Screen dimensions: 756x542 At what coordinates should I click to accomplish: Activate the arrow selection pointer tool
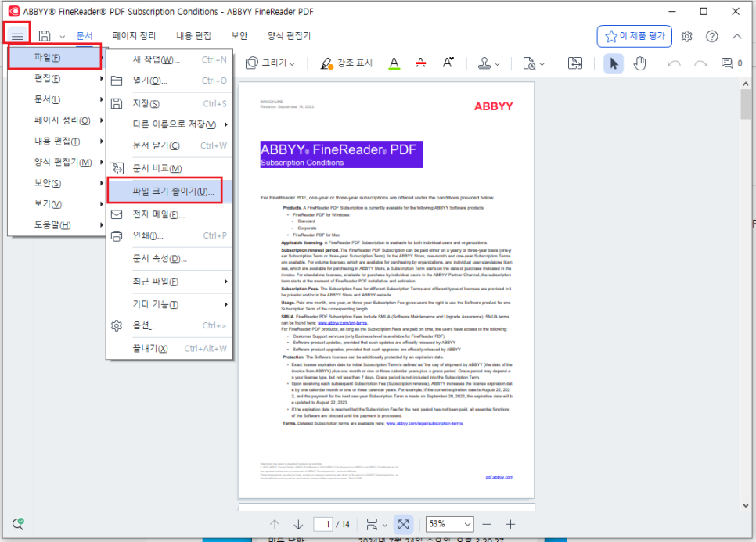[614, 63]
